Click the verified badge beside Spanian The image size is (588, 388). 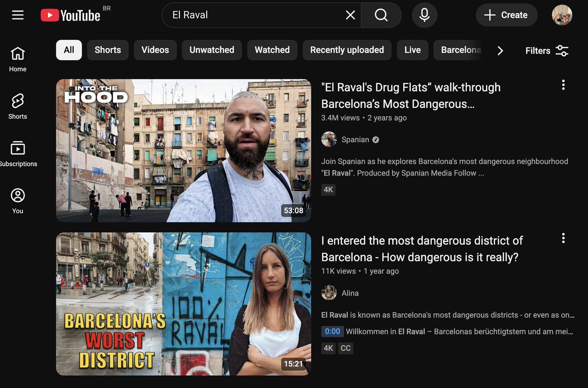[x=376, y=140]
